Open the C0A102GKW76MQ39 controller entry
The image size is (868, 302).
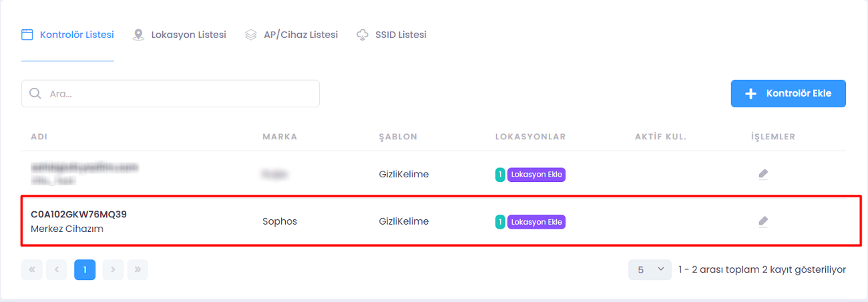click(79, 215)
